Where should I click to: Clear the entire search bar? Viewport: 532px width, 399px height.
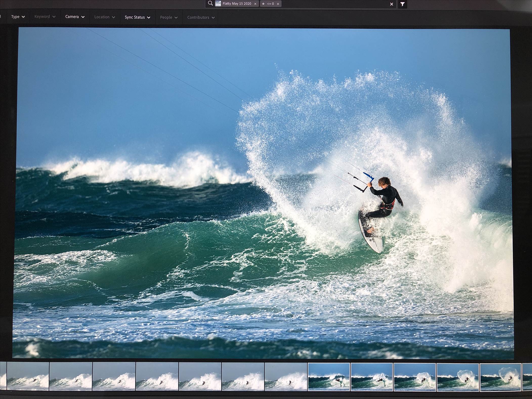(x=391, y=4)
